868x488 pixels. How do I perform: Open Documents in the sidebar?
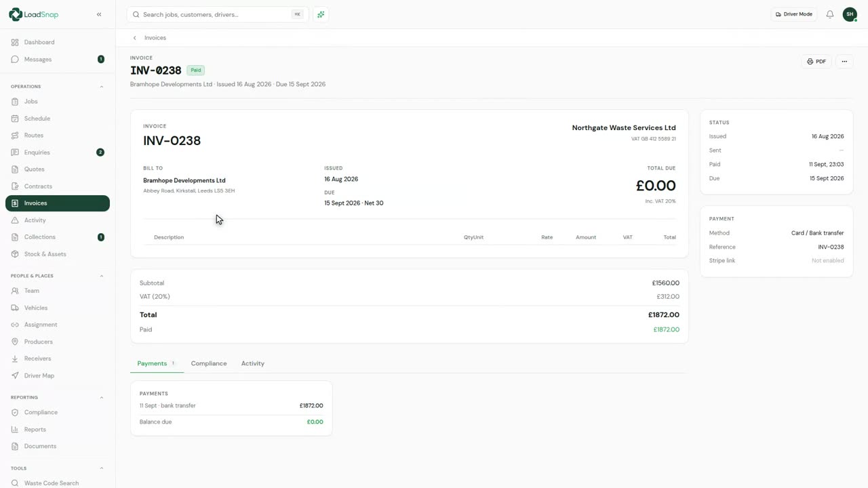coord(58,446)
